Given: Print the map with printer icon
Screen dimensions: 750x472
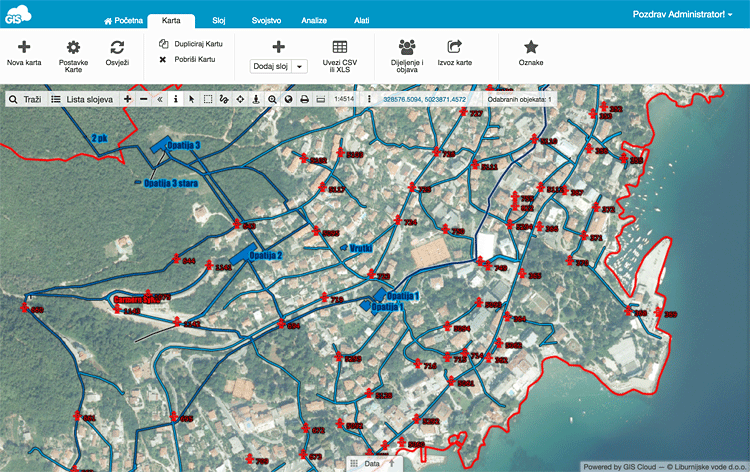Looking at the screenshot, I should (x=304, y=99).
